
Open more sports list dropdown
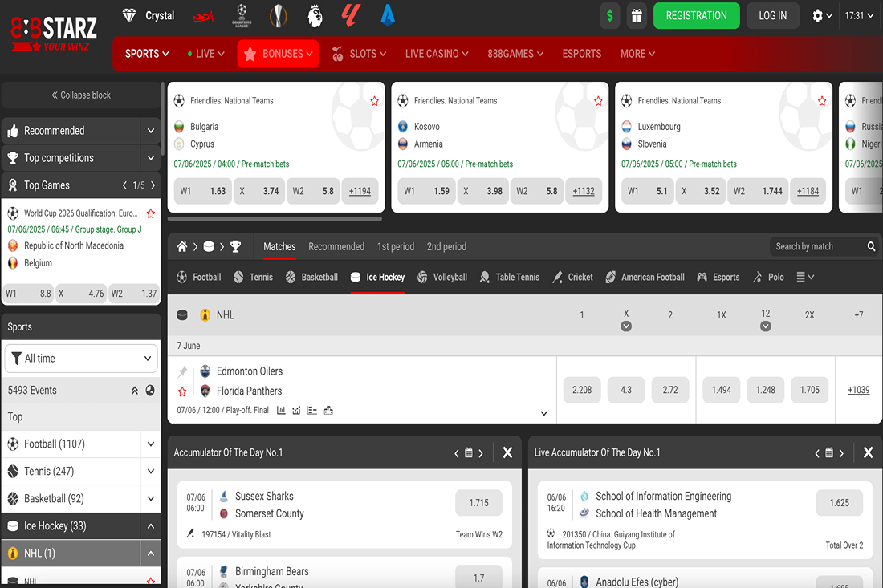[x=805, y=277]
